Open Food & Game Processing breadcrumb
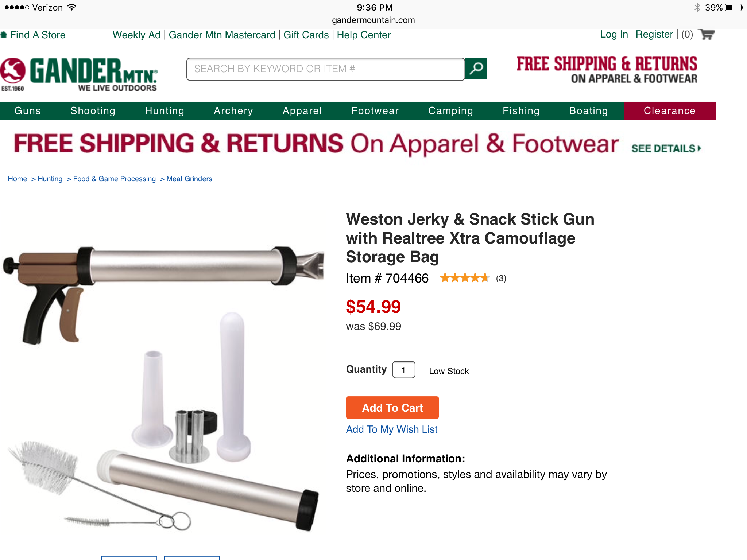This screenshot has width=747, height=560. pyautogui.click(x=115, y=179)
